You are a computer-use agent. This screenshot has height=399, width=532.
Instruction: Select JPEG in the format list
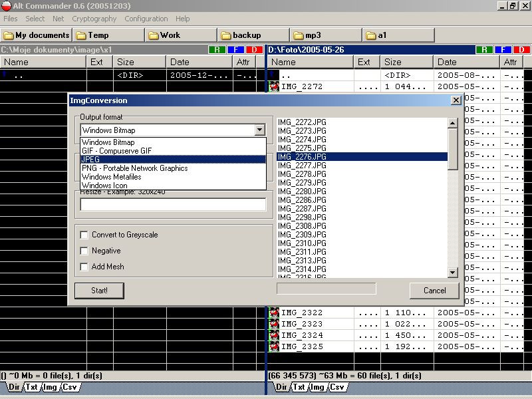coord(173,160)
